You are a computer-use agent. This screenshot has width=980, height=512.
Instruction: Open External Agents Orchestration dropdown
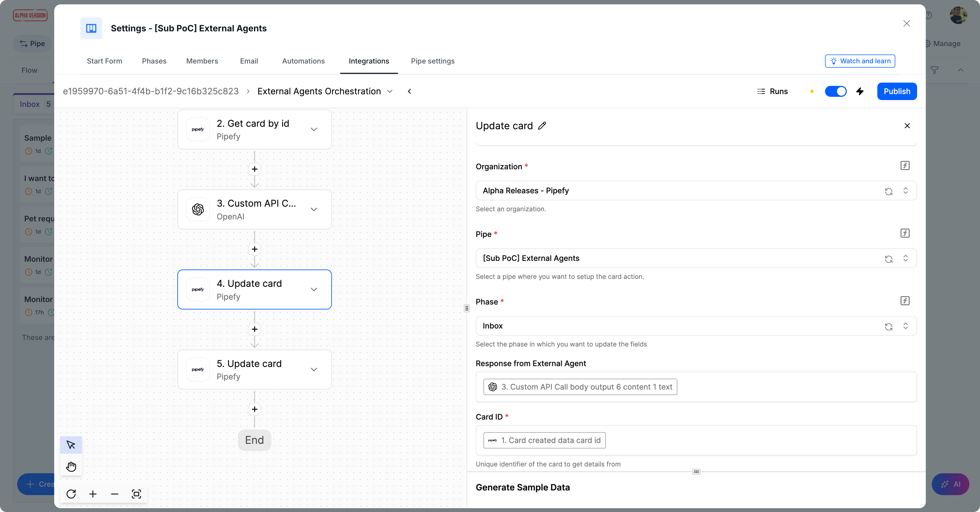pyautogui.click(x=390, y=91)
